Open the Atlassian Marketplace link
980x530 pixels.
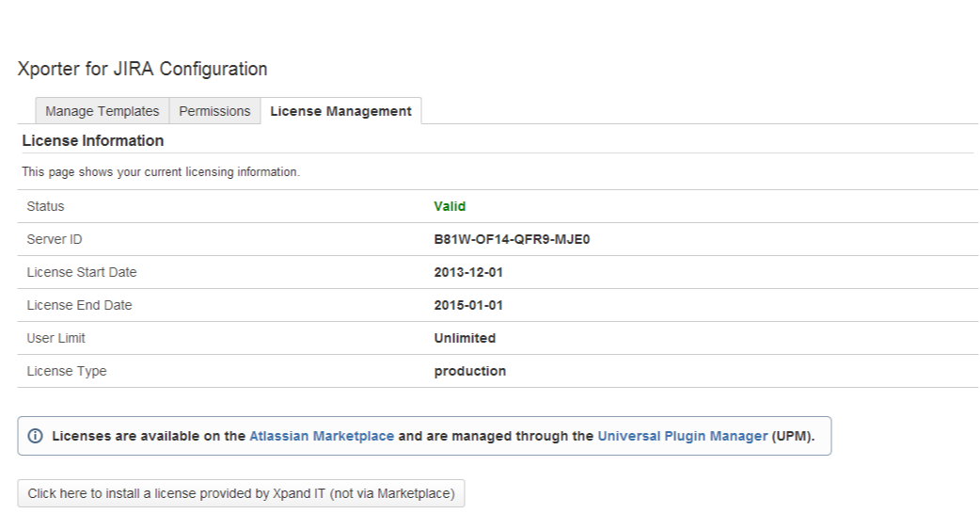tap(322, 436)
